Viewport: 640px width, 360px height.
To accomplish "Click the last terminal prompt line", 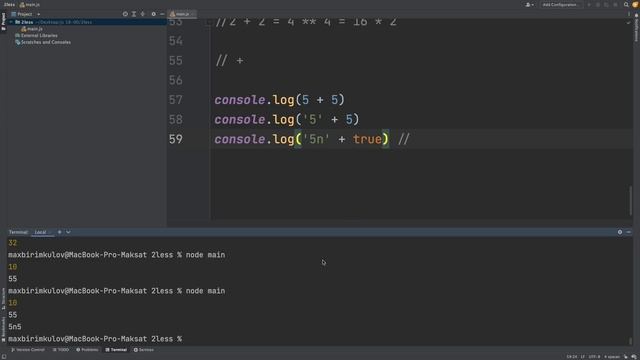I will pyautogui.click(x=95, y=339).
